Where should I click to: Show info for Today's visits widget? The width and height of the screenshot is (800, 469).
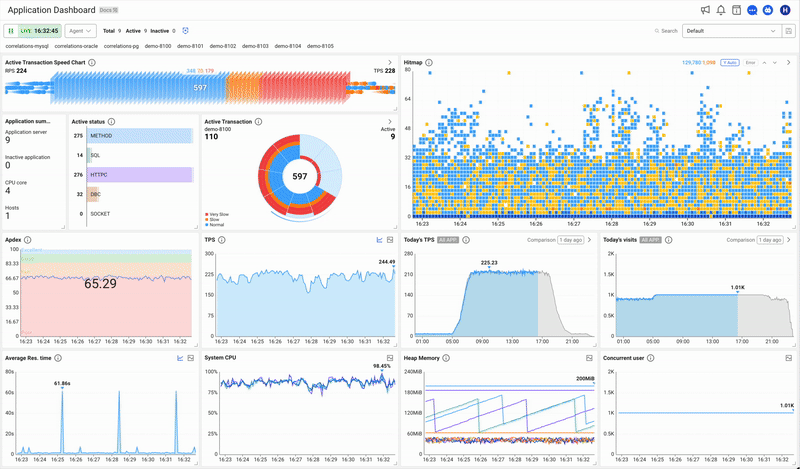[x=668, y=240]
